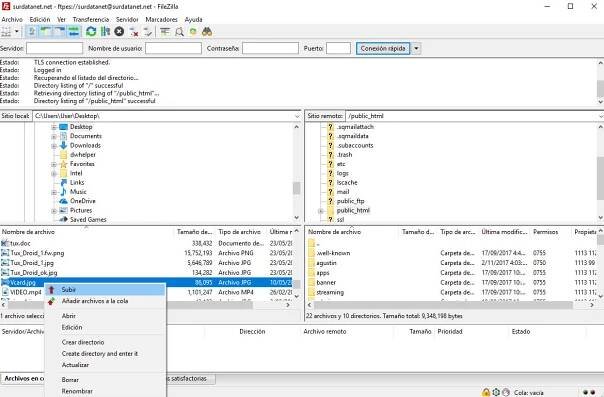Image resolution: width=604 pixels, height=397 pixels.
Task: Click the remote file list horizontal scrollbar
Action: (443, 305)
